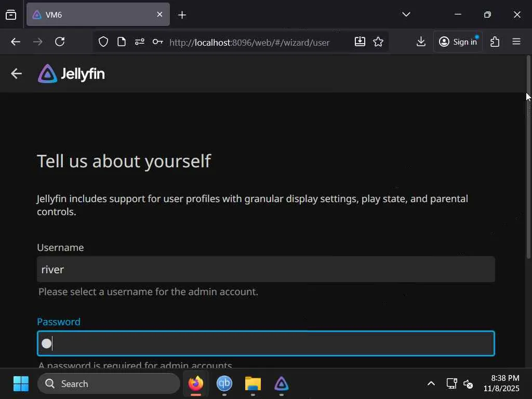
Task: Focus the Password input field
Action: [x=266, y=343]
